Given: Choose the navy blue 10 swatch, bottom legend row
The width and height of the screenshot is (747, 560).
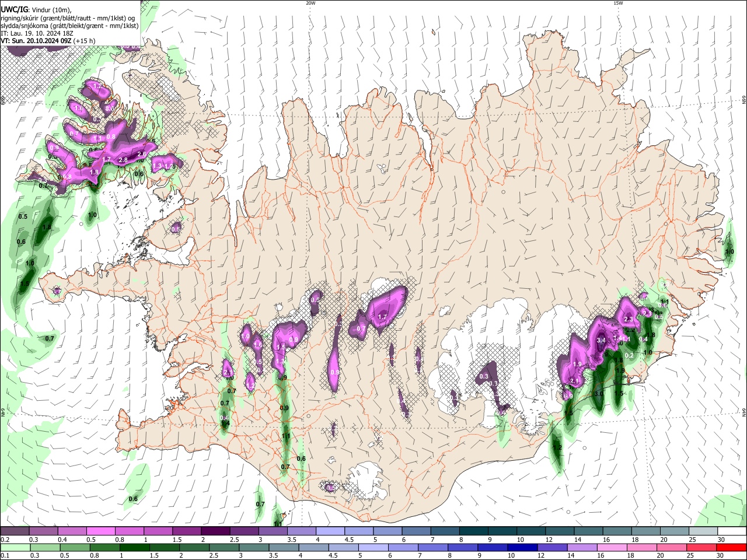Looking at the screenshot, I should pos(522,548).
